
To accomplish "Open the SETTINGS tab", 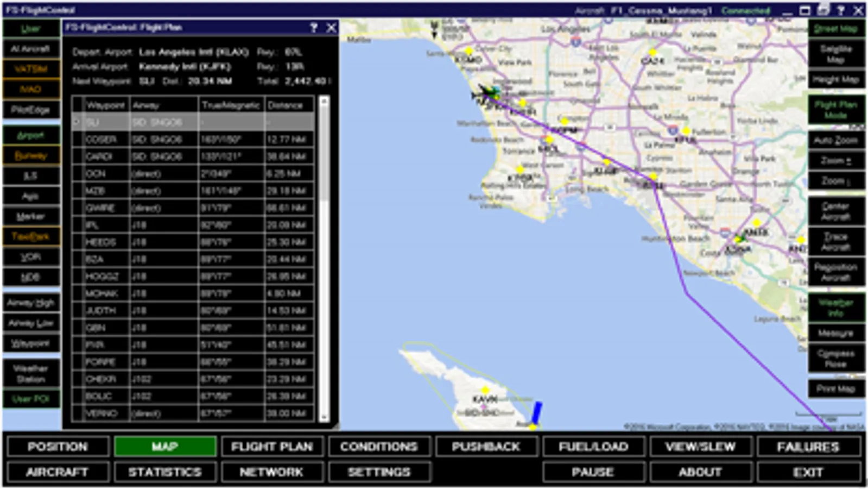I will (379, 472).
